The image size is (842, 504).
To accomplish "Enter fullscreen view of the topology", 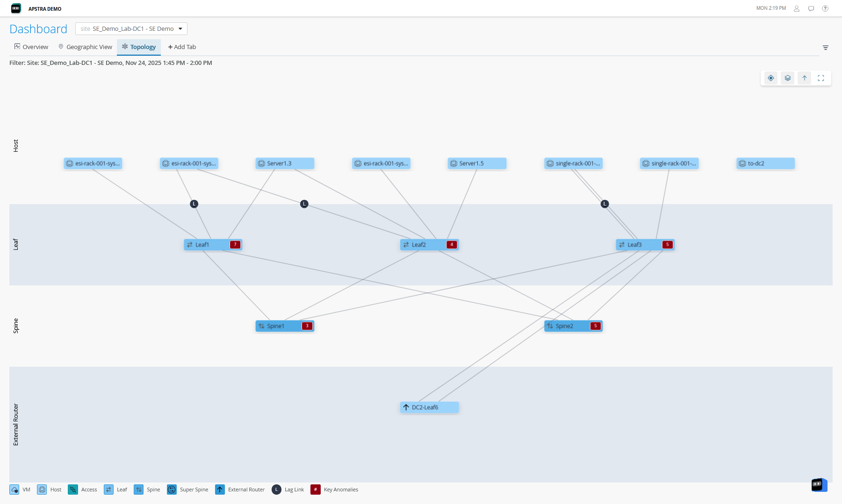I will point(820,78).
